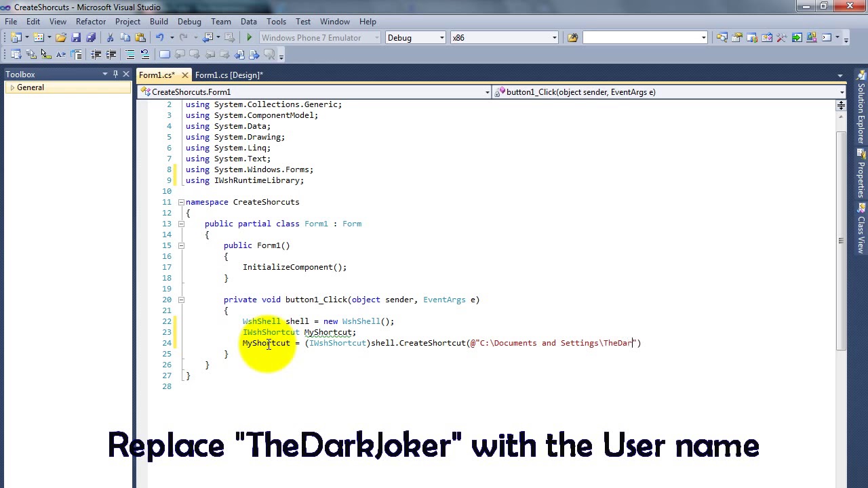Viewport: 868px width, 488px height.
Task: Open the Window menu
Action: [335, 22]
